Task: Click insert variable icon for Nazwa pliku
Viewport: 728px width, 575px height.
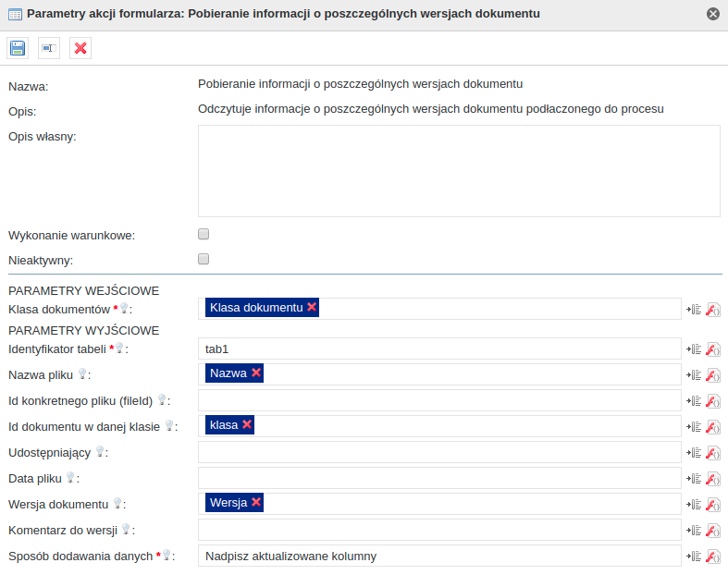Action: (695, 374)
